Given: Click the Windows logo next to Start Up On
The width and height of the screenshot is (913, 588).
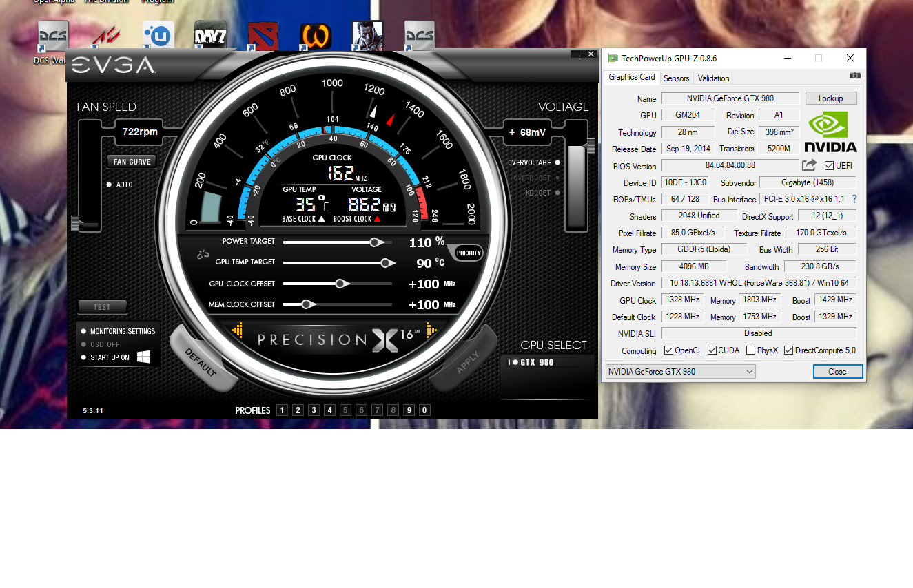Looking at the screenshot, I should tap(144, 357).
